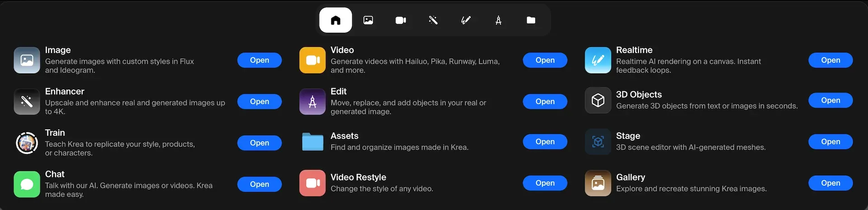Click the 'Stage' heading text
The image size is (868, 210).
click(x=628, y=136)
